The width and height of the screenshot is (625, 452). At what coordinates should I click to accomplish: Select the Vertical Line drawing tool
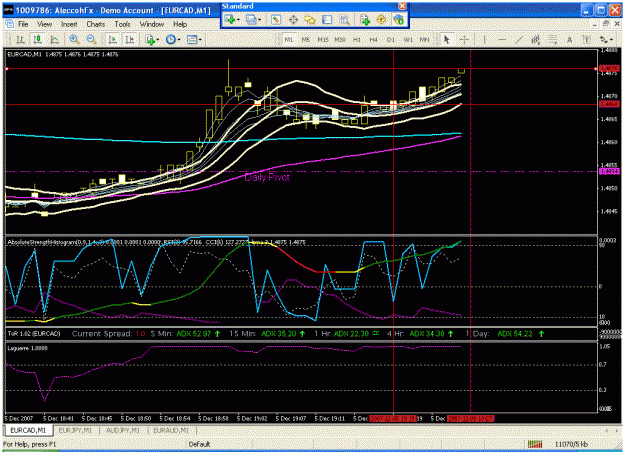pos(484,39)
